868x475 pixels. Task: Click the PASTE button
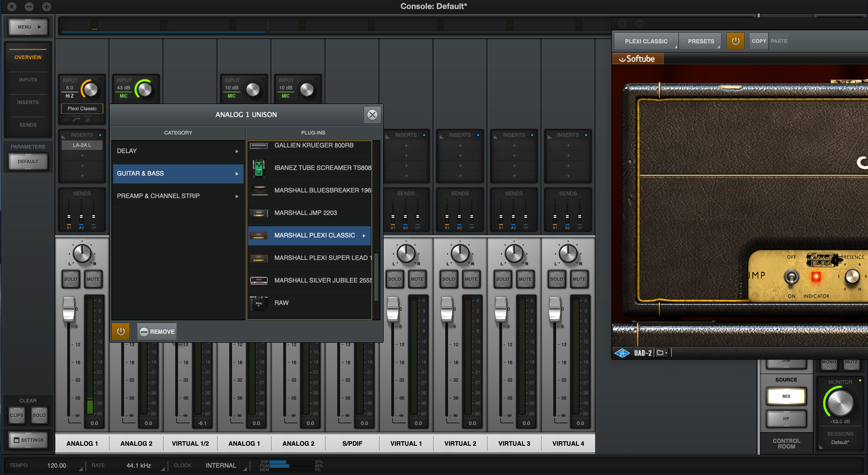(x=779, y=41)
